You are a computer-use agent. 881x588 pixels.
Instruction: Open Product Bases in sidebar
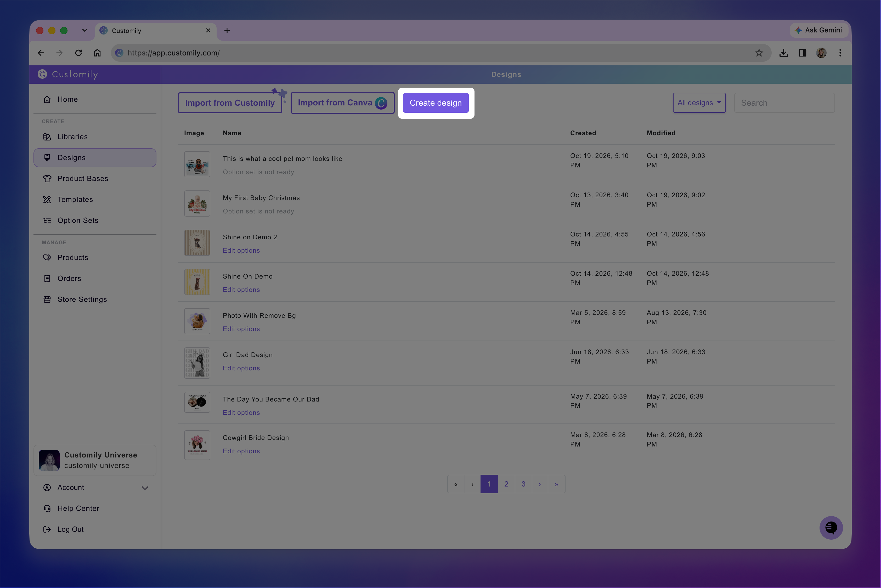click(x=95, y=179)
